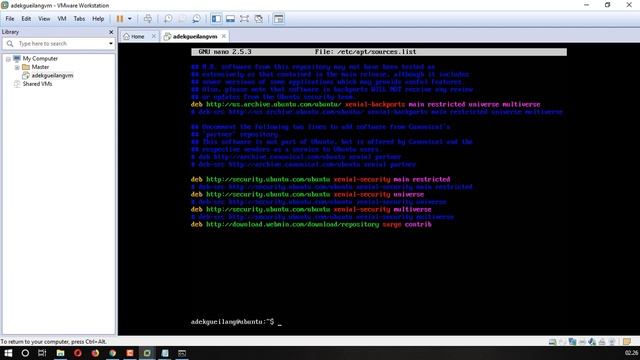Toggle thumbnail bar view toolbar button
Screen dimensions: 640x360
click(230, 19)
